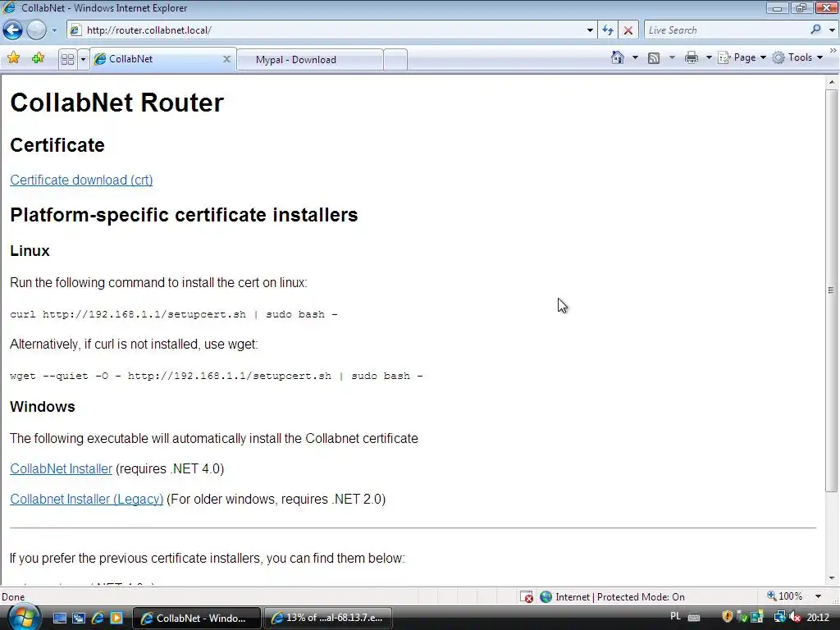Open a new blank tab
The width and height of the screenshot is (840, 630).
pos(395,59)
